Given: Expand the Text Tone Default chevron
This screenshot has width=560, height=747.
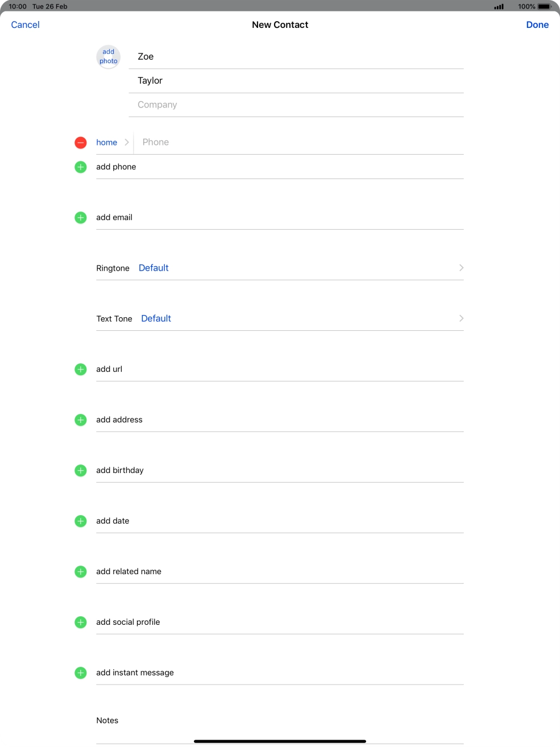Looking at the screenshot, I should tap(461, 318).
